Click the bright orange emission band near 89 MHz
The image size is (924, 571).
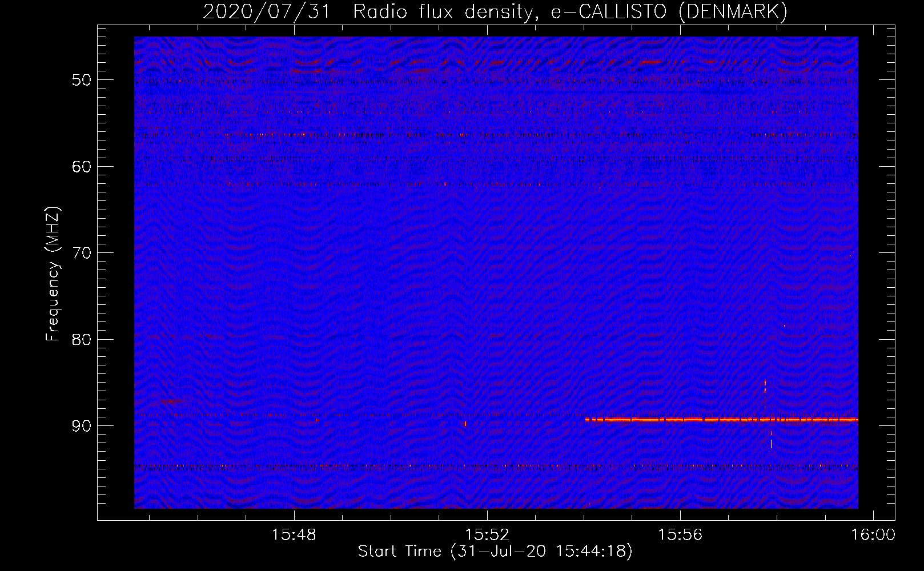tap(722, 420)
